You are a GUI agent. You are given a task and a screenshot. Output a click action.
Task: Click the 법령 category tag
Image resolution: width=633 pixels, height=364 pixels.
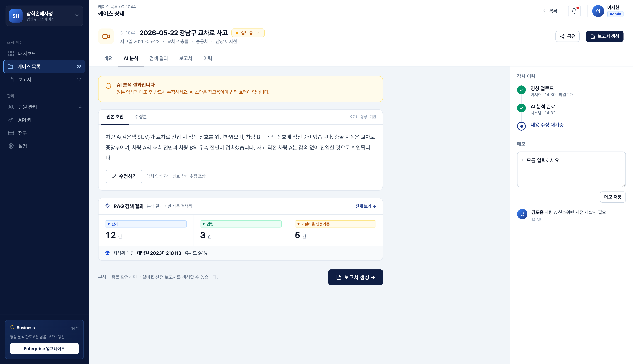pos(241,224)
